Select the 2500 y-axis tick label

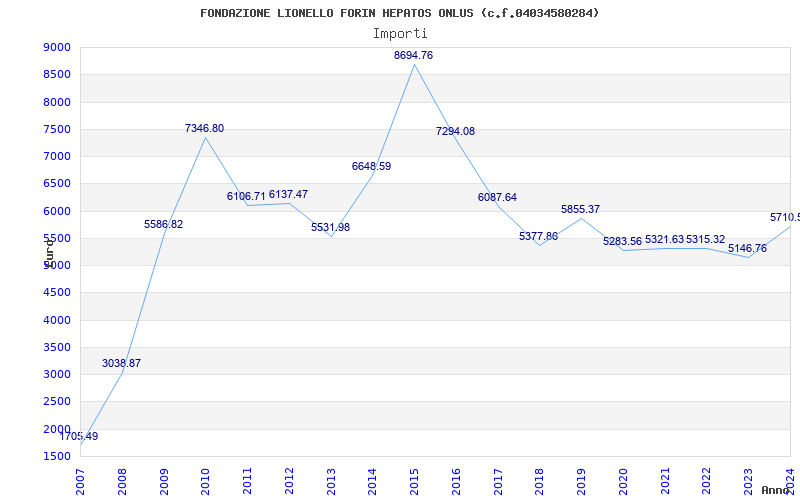57,402
